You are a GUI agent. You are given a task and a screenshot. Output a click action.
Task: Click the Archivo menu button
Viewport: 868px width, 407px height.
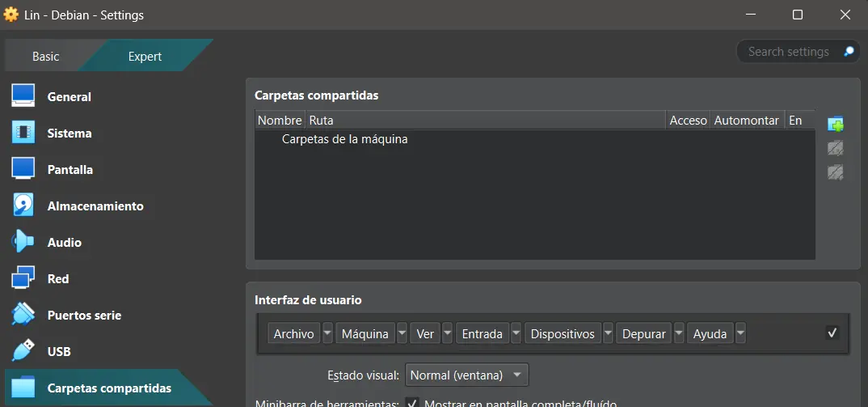coord(294,334)
